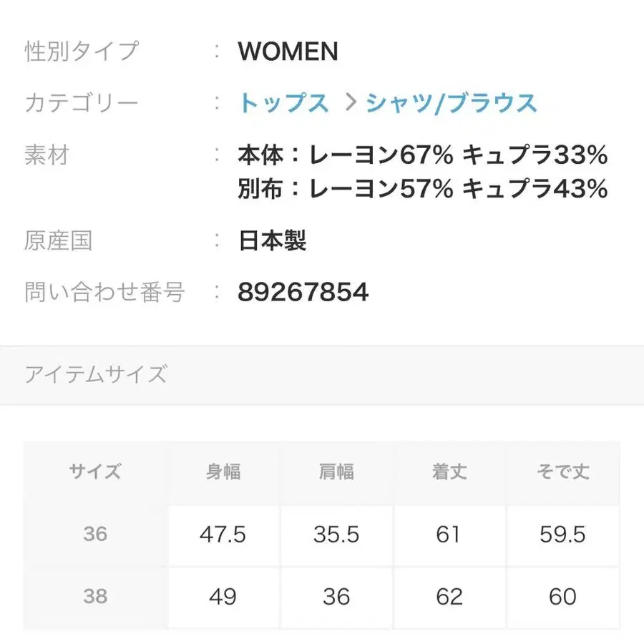Image resolution: width=644 pixels, height=644 pixels.
Task: Click the サイズ column header
Action: pos(95,472)
